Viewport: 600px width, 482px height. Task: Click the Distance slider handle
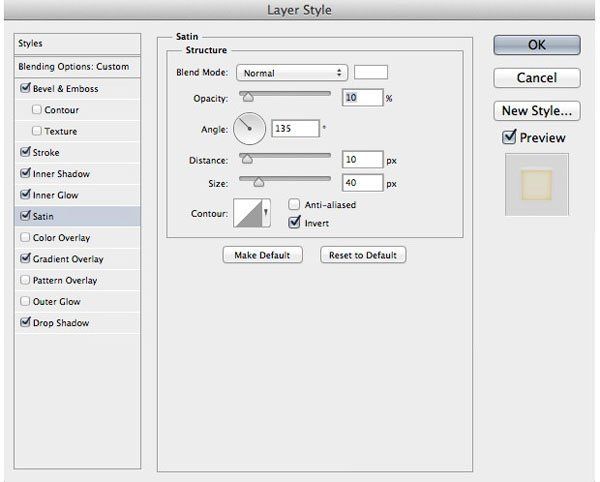pyautogui.click(x=247, y=159)
